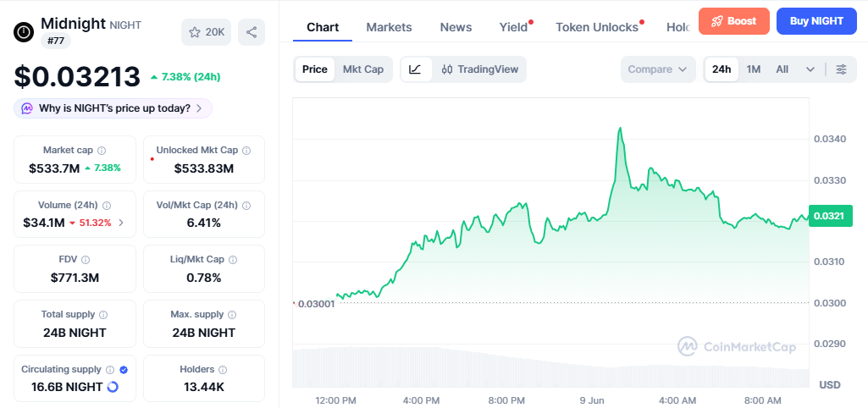Click the NIGHT ticker symbol text
The height and width of the screenshot is (408, 868).
[125, 25]
